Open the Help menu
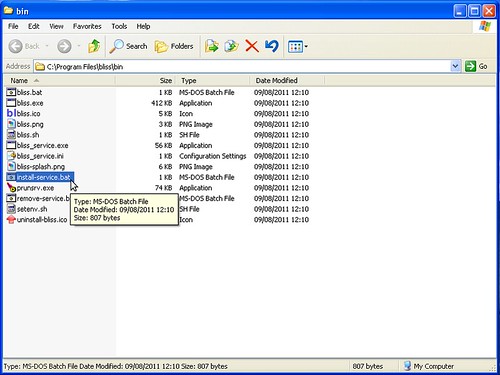Screen dimensions: 500x375 coord(143,26)
